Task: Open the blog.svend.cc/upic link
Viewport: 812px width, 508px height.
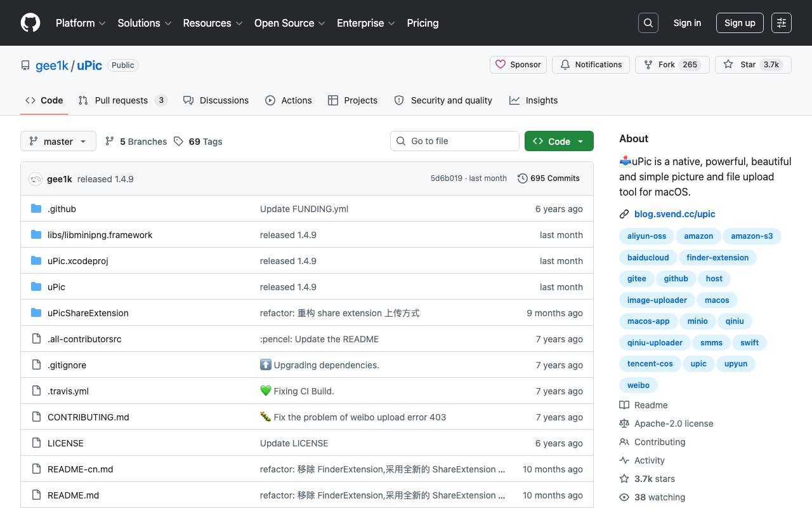Action: click(x=675, y=214)
